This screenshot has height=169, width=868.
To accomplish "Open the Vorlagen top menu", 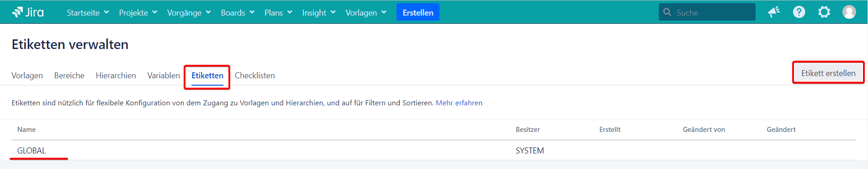I will click(366, 12).
